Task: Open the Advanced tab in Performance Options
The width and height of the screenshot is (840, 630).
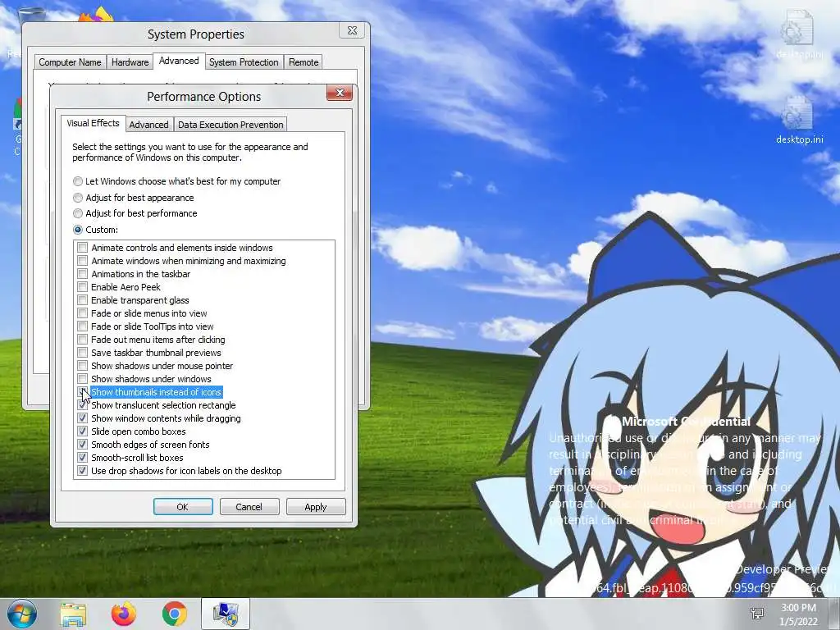Action: [149, 125]
